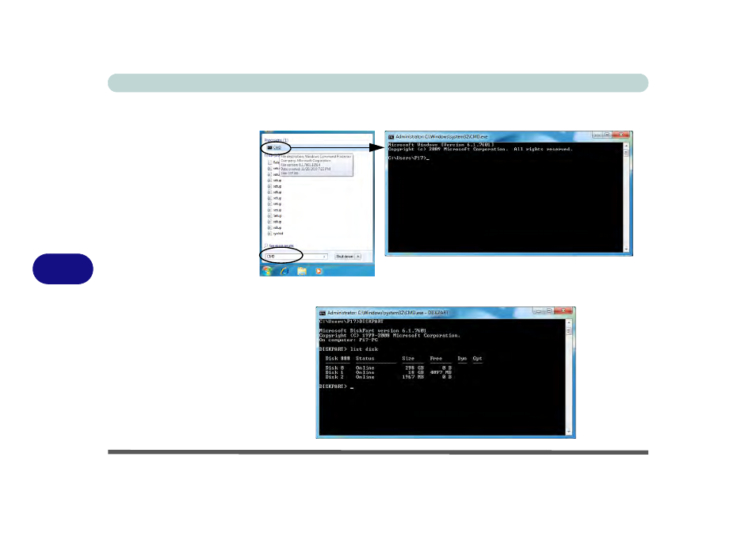Screen dimensions: 756x533
Task: Click 'Microsoft DiskPart version 6.1.7601' line
Action: pos(372,330)
